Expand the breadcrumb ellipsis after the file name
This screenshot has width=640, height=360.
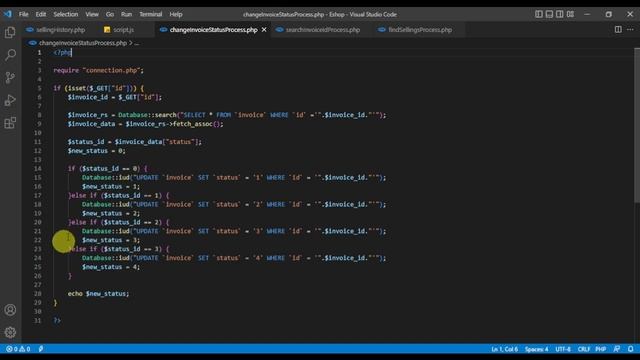(x=137, y=43)
